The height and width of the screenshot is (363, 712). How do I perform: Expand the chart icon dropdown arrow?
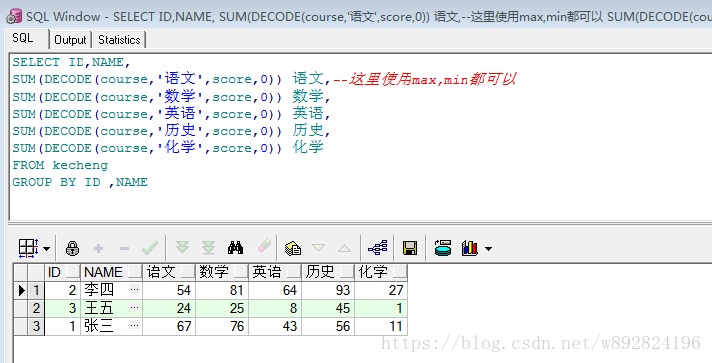[488, 249]
